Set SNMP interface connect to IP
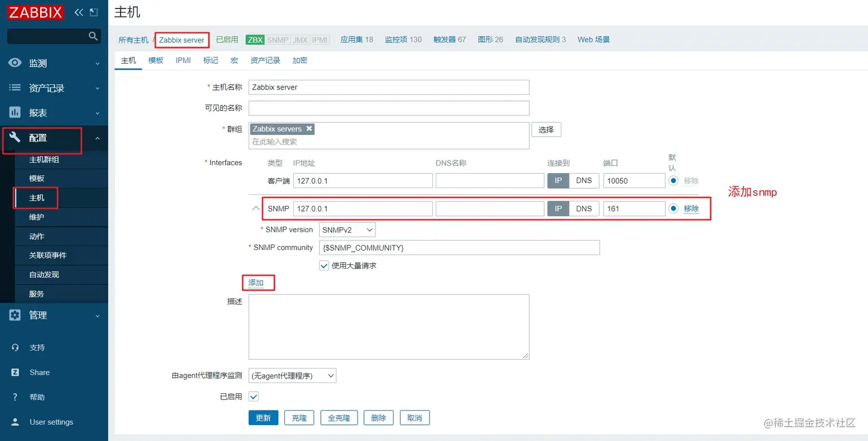Viewport: 868px width, 441px height. click(x=558, y=209)
